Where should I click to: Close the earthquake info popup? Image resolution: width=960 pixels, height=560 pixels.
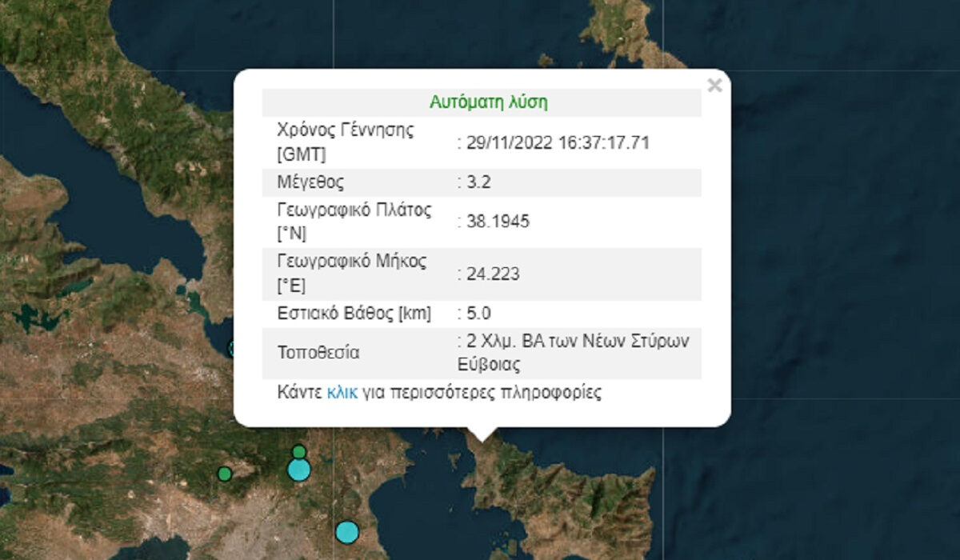(x=714, y=86)
